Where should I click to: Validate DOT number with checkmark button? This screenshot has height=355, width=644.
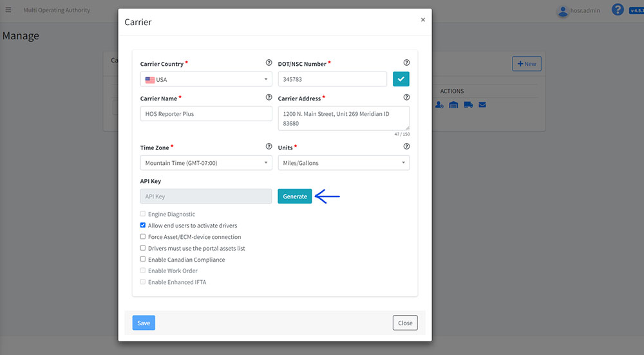click(x=401, y=79)
